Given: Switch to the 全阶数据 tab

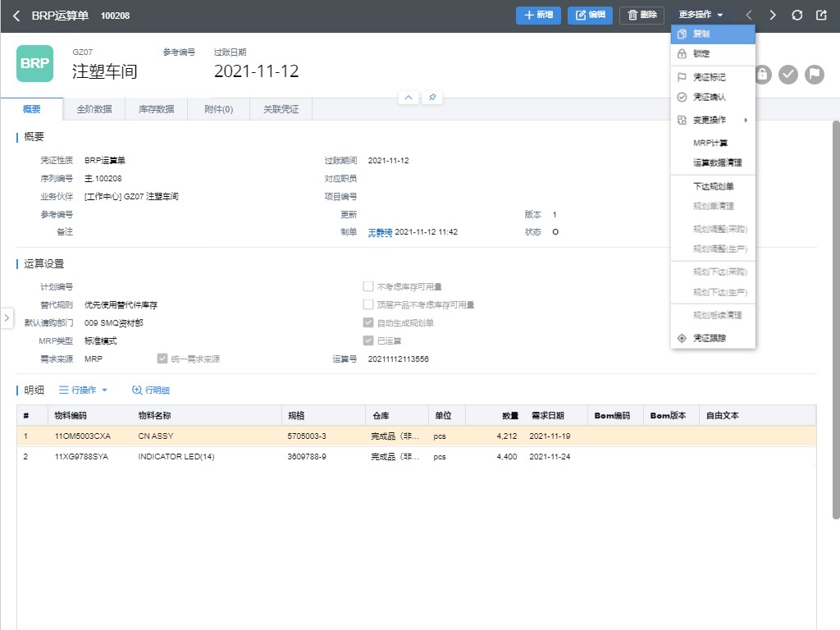Looking at the screenshot, I should click(x=94, y=109).
